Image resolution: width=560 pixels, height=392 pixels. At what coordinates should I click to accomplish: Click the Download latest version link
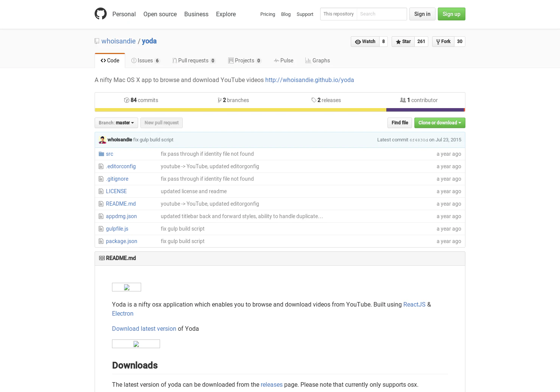tap(144, 329)
